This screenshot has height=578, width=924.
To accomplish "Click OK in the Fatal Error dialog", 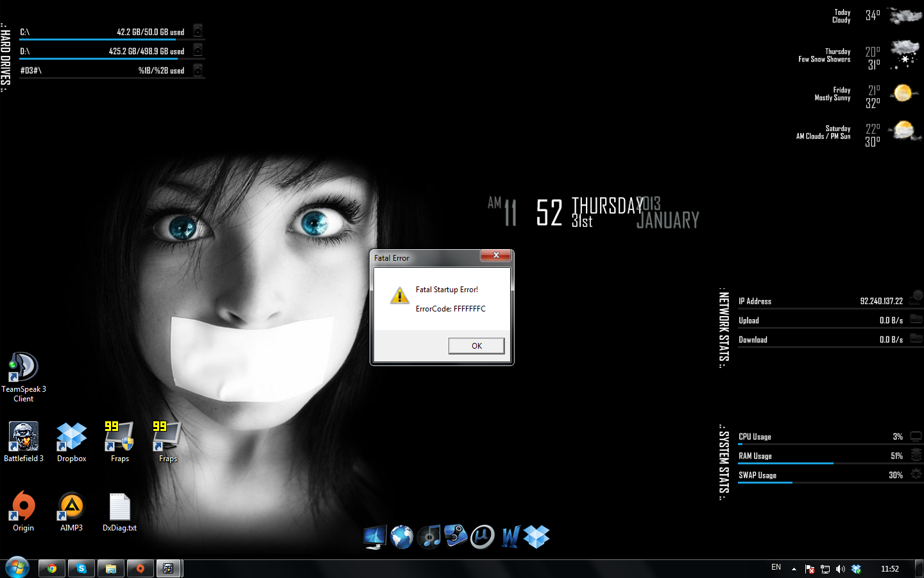I will coord(476,346).
